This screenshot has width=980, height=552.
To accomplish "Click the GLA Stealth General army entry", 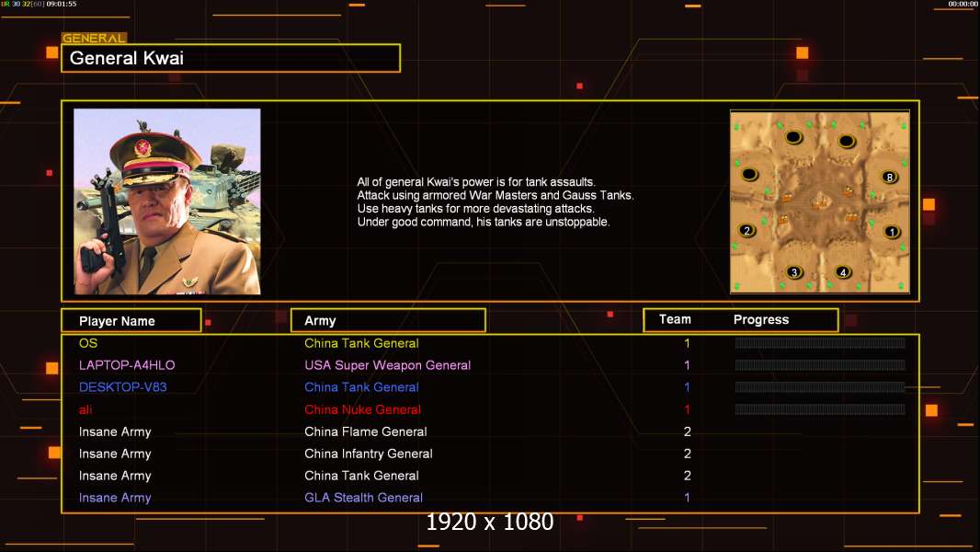I will tap(363, 498).
